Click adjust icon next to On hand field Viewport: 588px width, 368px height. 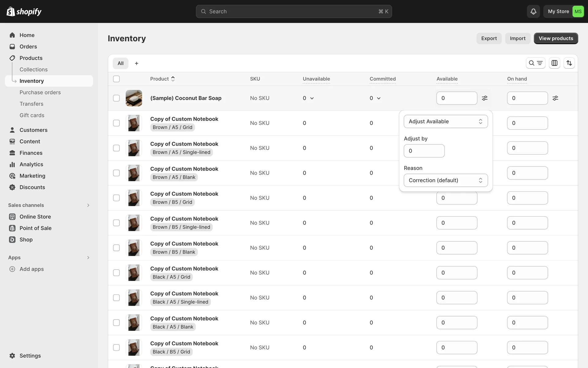(555, 98)
